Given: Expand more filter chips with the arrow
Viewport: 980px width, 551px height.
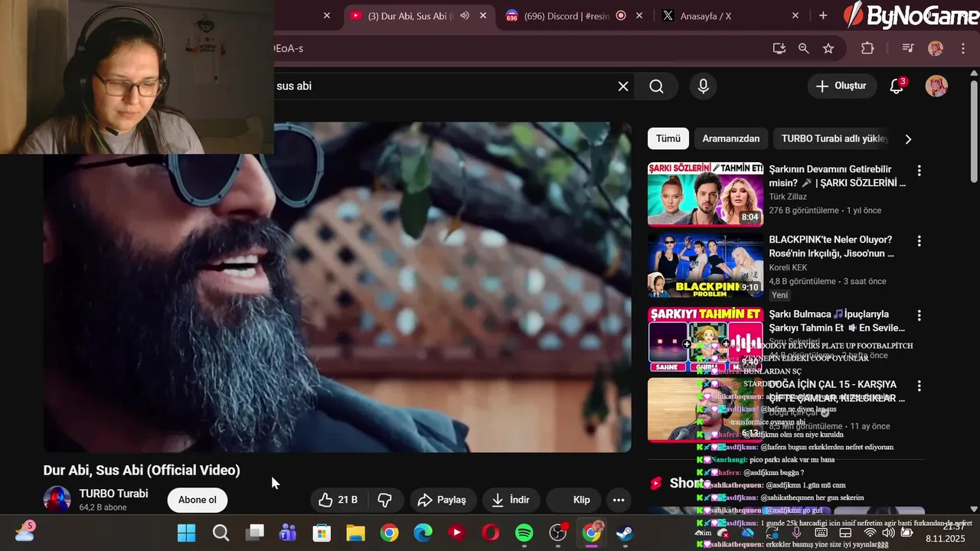Looking at the screenshot, I should tap(908, 139).
